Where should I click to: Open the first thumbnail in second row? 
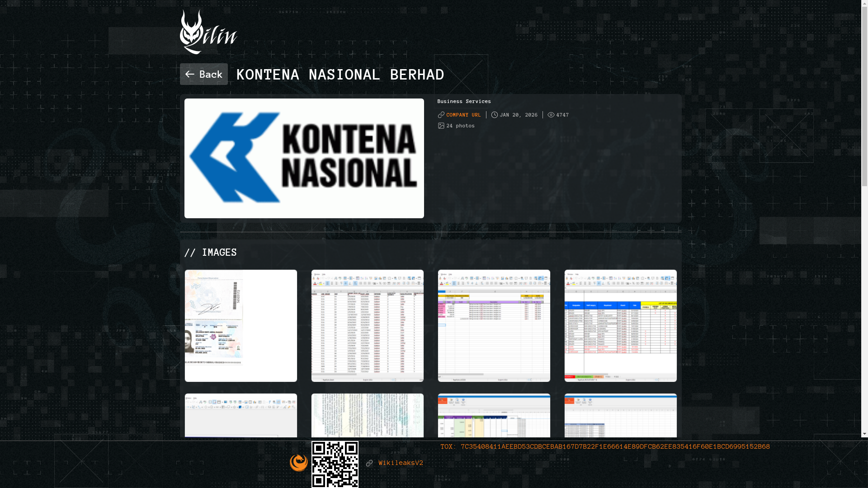pos(241,416)
